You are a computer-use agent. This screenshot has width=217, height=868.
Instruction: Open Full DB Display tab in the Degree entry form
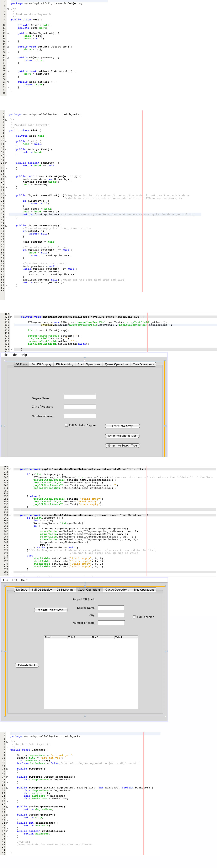(x=41, y=364)
